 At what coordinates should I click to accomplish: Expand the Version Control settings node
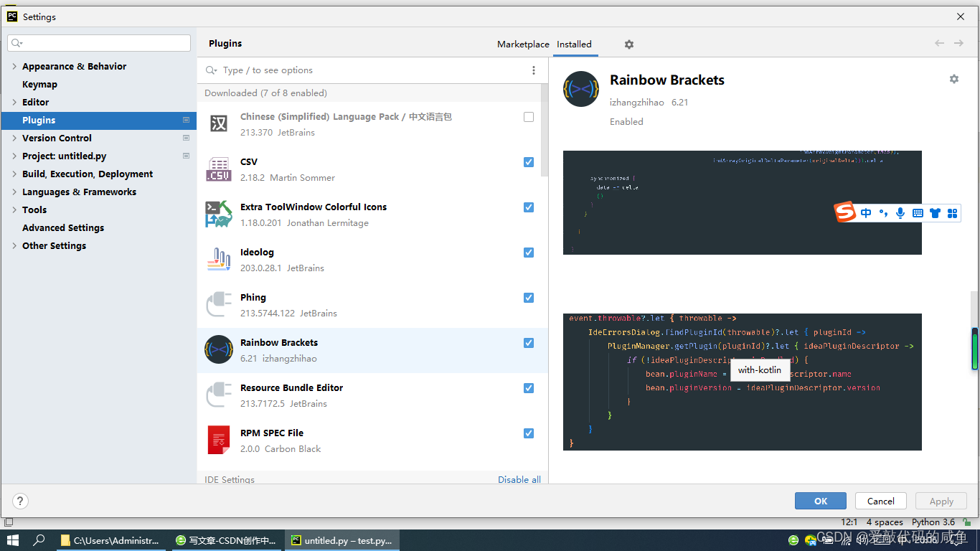[x=14, y=138]
